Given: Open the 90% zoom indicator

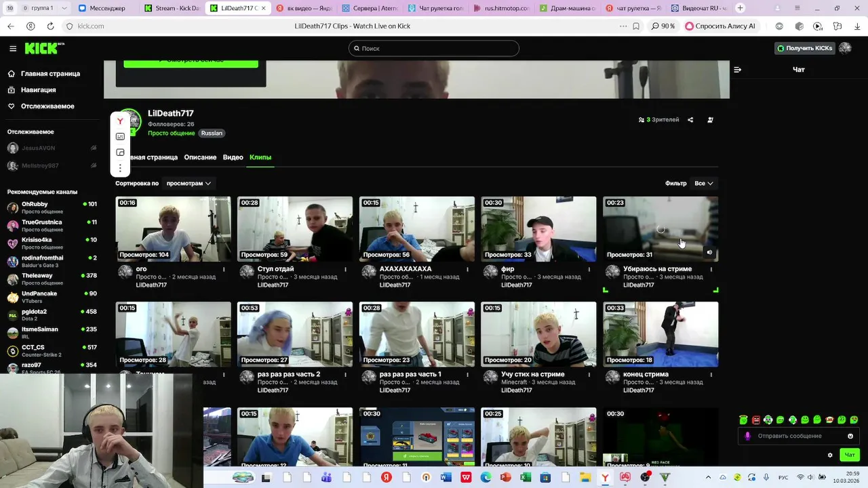Looking at the screenshot, I should coord(663,26).
